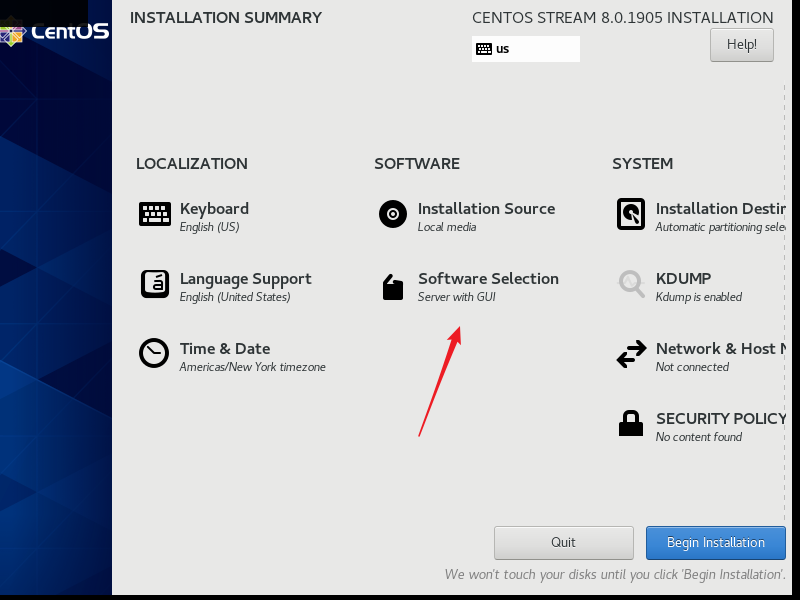The image size is (800, 600).
Task: Click the 'Kdump is enabled' text
Action: click(698, 297)
